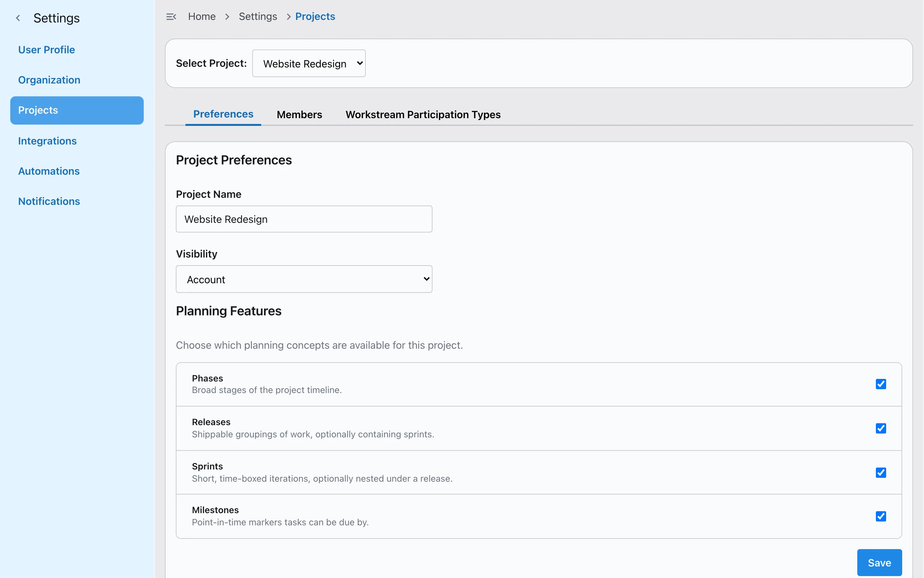This screenshot has width=924, height=578.
Task: Open Workstream Participation Types tab
Action: point(423,115)
